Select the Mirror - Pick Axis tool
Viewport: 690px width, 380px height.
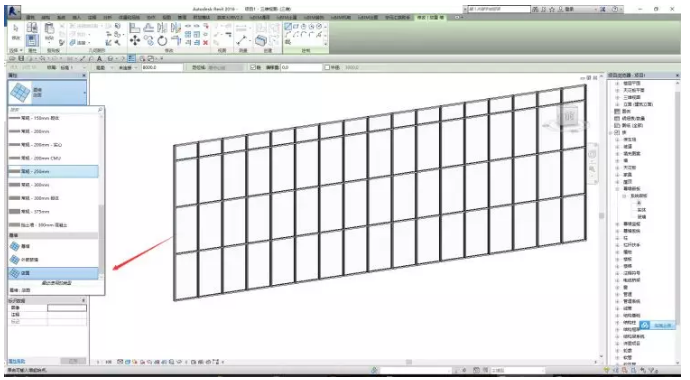pyautogui.click(x=162, y=29)
